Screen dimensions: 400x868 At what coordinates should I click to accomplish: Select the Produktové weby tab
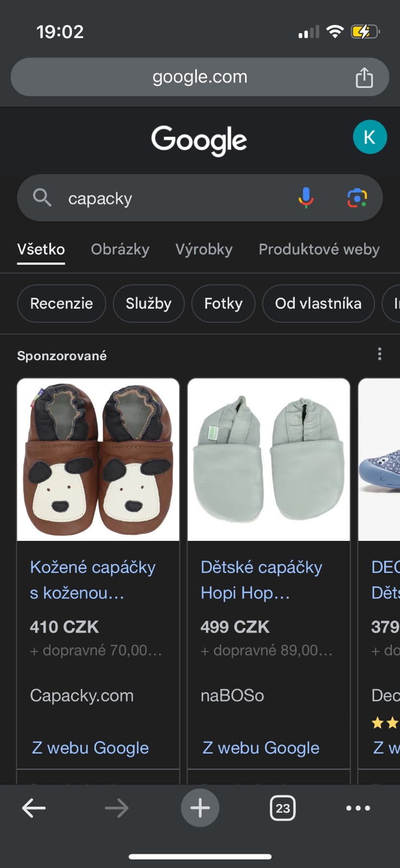[x=319, y=250]
